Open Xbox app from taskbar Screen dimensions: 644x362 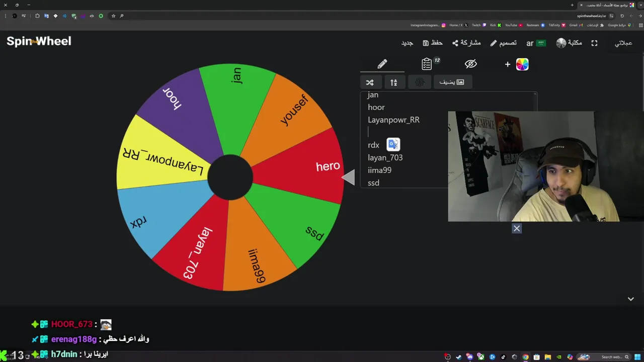(481, 357)
